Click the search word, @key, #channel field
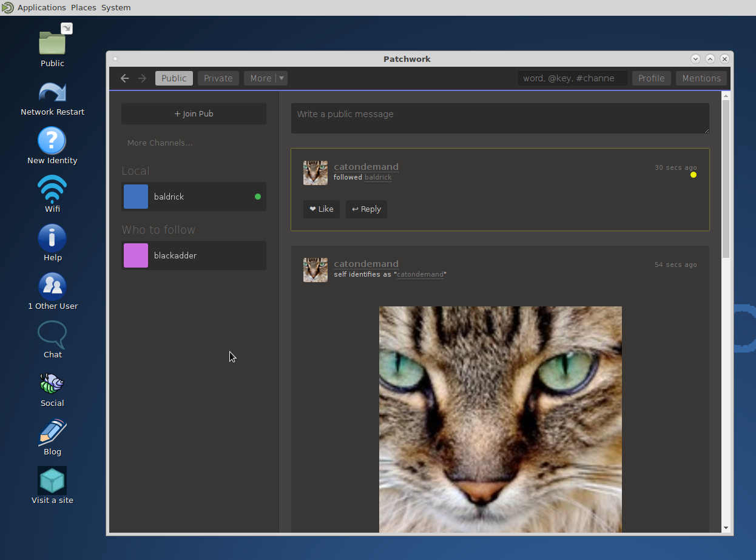Viewport: 756px width, 560px height. [x=572, y=78]
